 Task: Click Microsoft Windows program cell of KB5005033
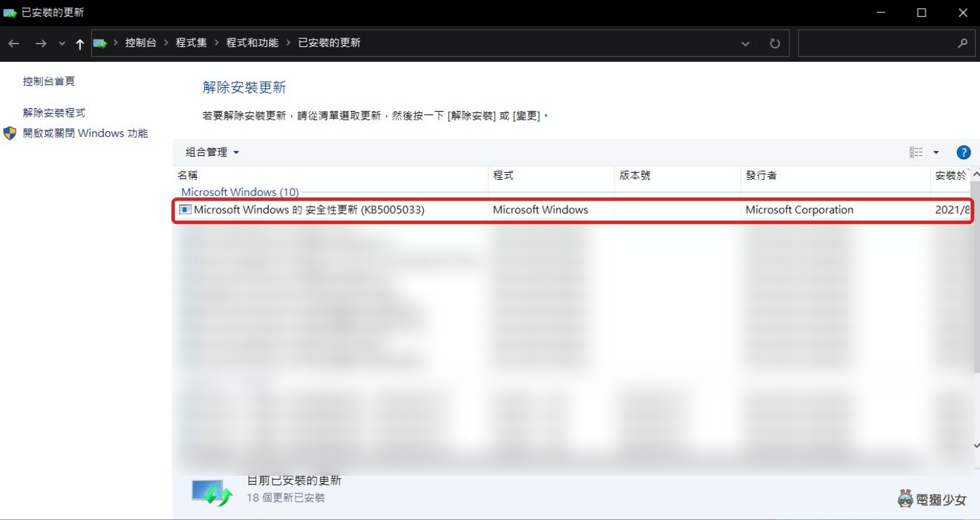click(540, 210)
